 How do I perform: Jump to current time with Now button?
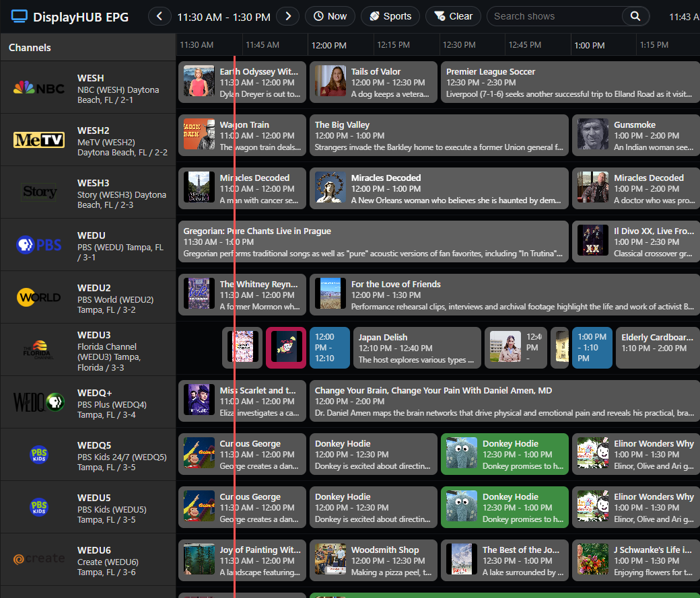(330, 16)
